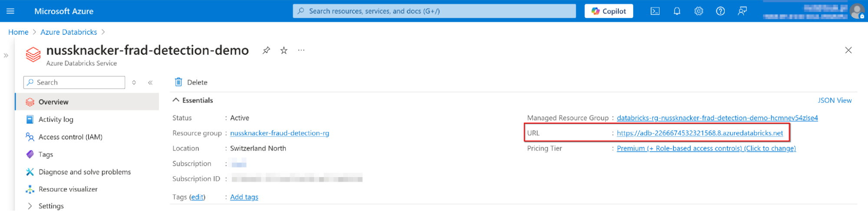
Task: Click the Access control people icon
Action: click(30, 137)
